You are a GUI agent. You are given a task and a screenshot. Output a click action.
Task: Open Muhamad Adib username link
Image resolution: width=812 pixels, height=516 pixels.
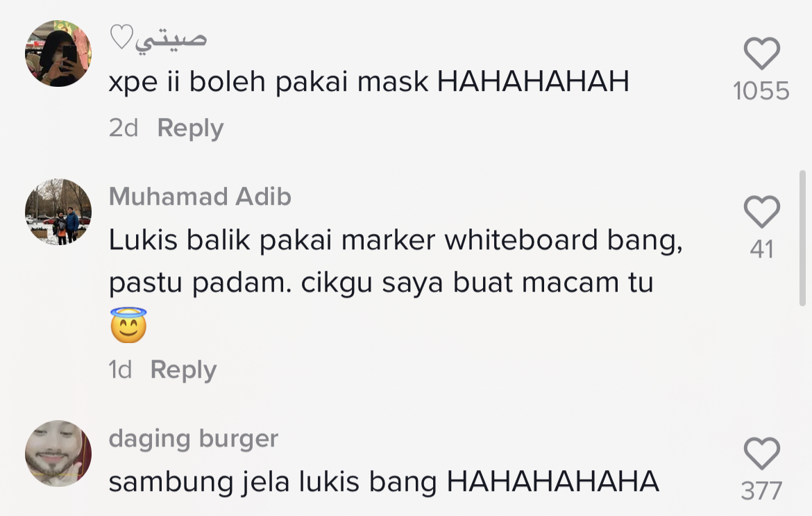(x=200, y=197)
